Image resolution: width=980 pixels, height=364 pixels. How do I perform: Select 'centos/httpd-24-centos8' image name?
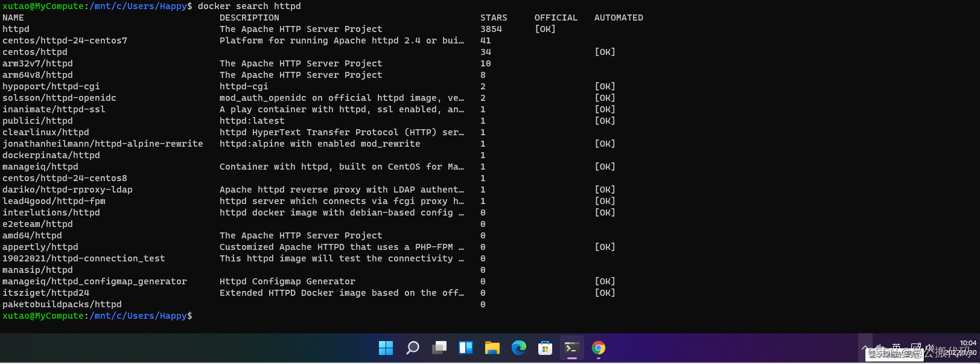(x=65, y=178)
